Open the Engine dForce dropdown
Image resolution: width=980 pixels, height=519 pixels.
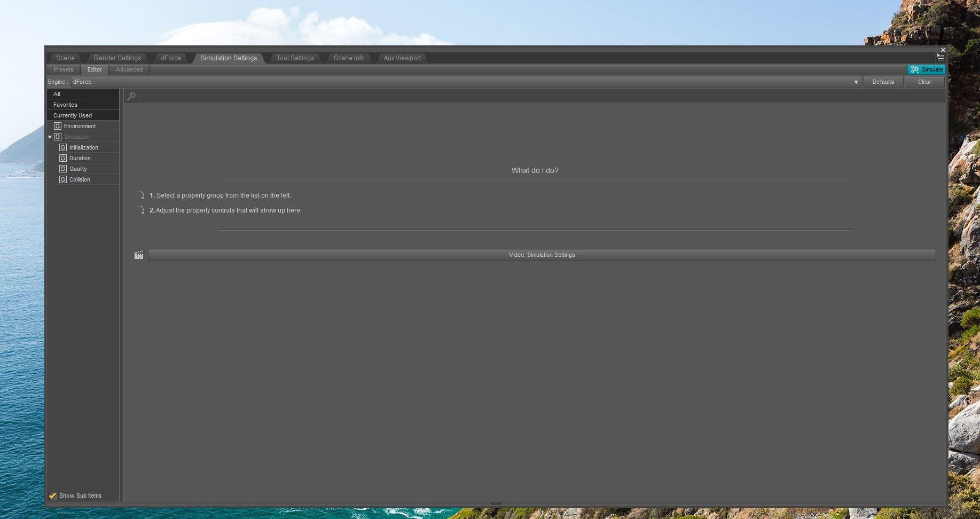click(x=466, y=82)
